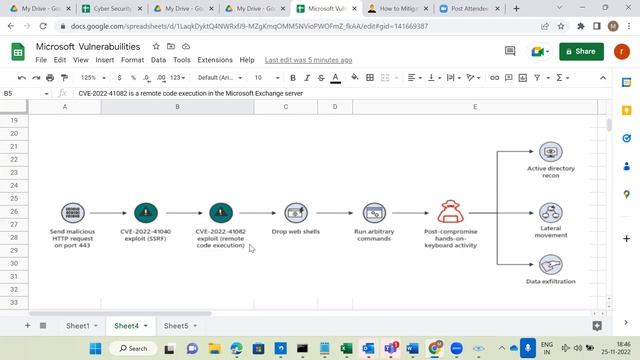This screenshot has width=640, height=360.
Task: Click the Redo icon in toolbar
Action: coord(36,78)
